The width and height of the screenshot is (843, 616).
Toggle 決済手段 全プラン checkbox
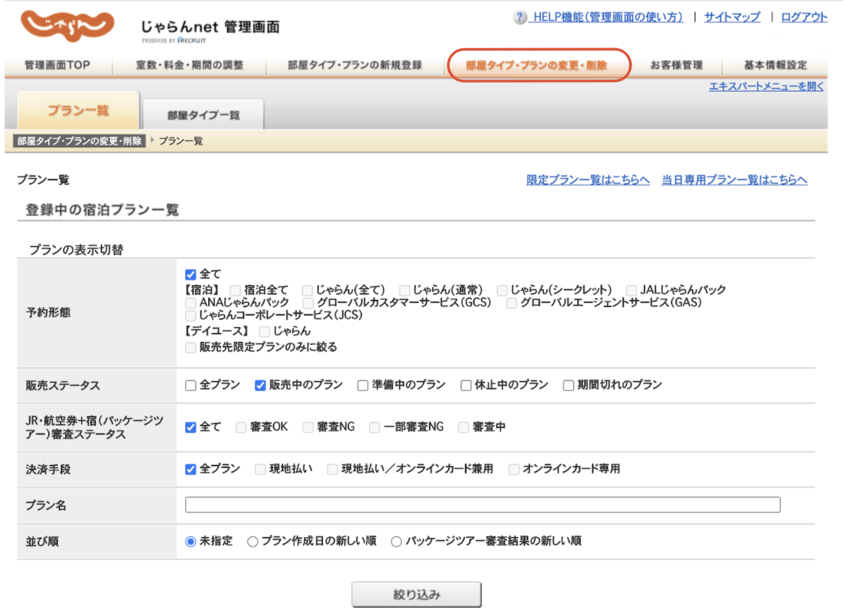click(191, 469)
